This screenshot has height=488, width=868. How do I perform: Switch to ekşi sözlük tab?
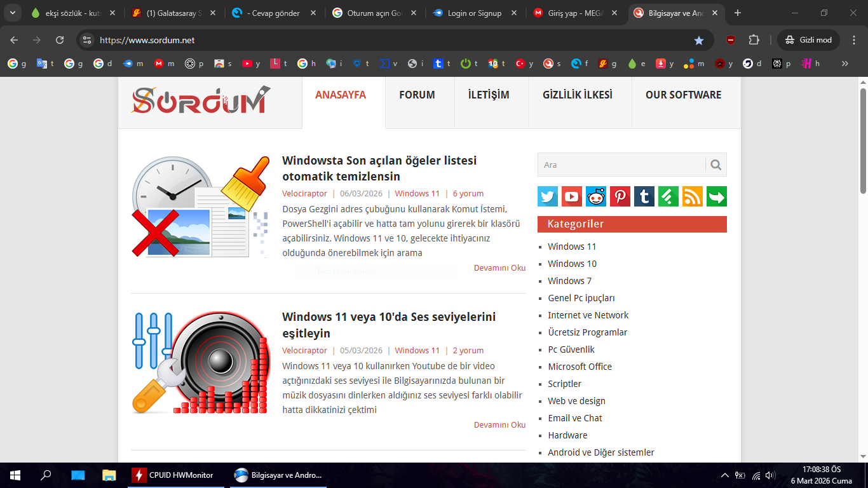[x=73, y=13]
